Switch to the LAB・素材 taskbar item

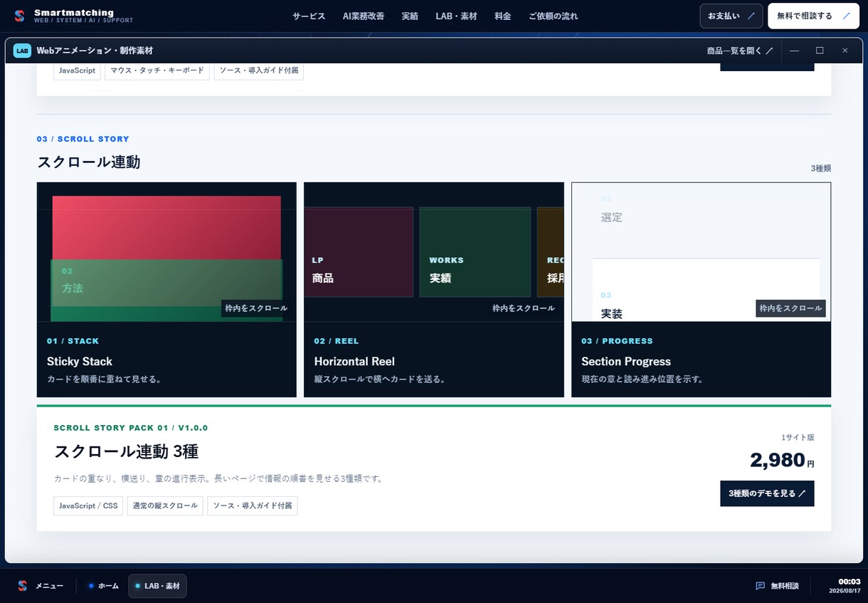click(x=157, y=586)
